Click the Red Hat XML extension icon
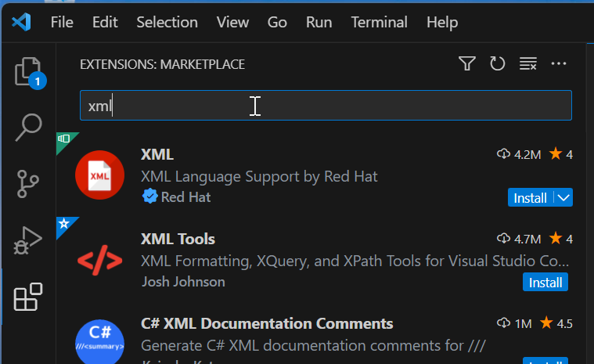 coord(99,175)
